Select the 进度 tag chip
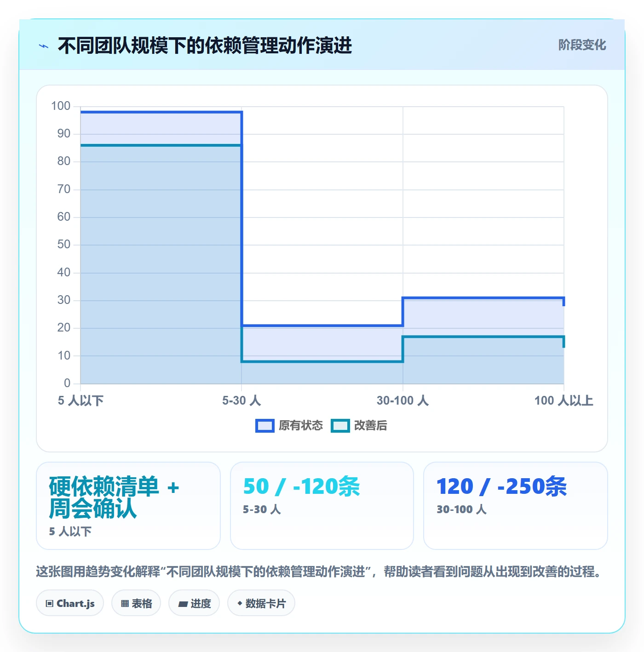Viewport: 644px width, 652px height. point(194,603)
